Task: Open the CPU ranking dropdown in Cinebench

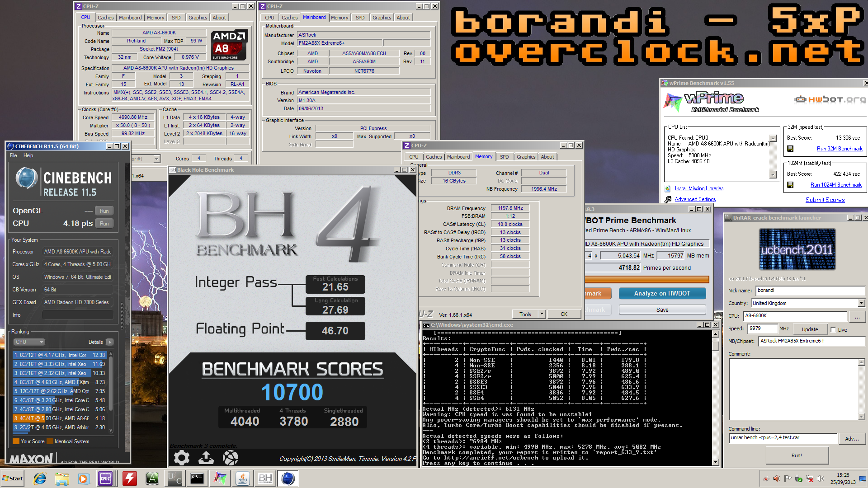Action: pos(29,342)
